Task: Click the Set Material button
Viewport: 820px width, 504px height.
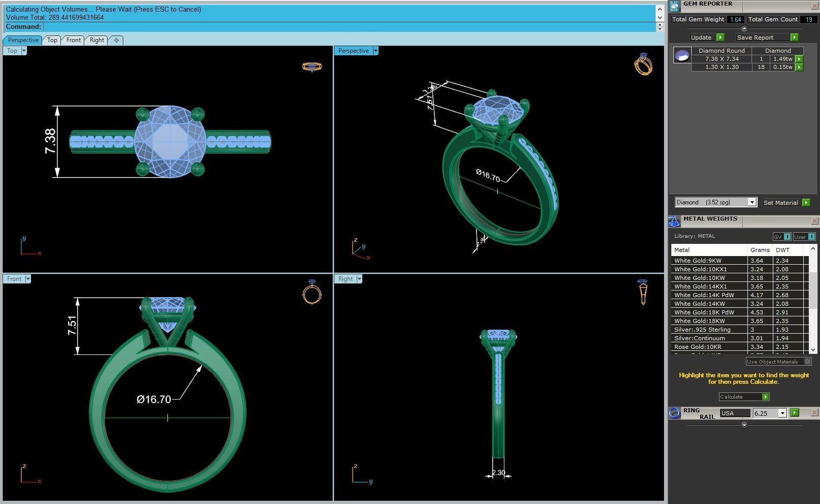Action: coord(781,203)
